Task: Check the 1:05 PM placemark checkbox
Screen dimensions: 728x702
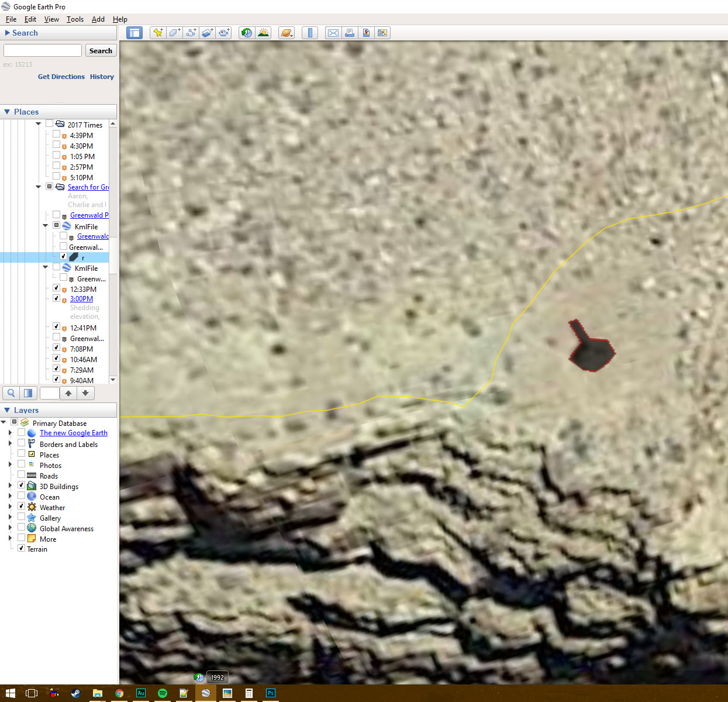Action: (x=56, y=156)
